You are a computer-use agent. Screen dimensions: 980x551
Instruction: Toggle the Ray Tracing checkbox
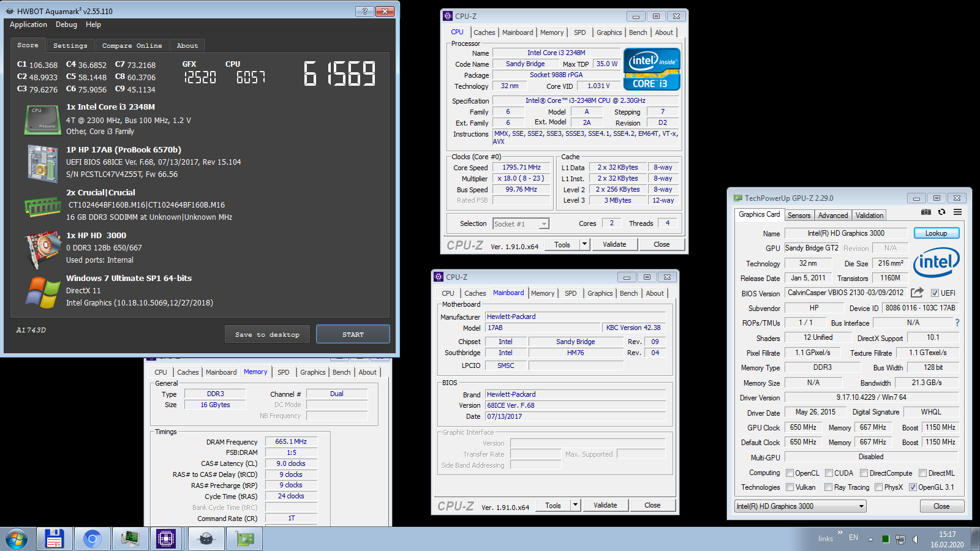(828, 487)
